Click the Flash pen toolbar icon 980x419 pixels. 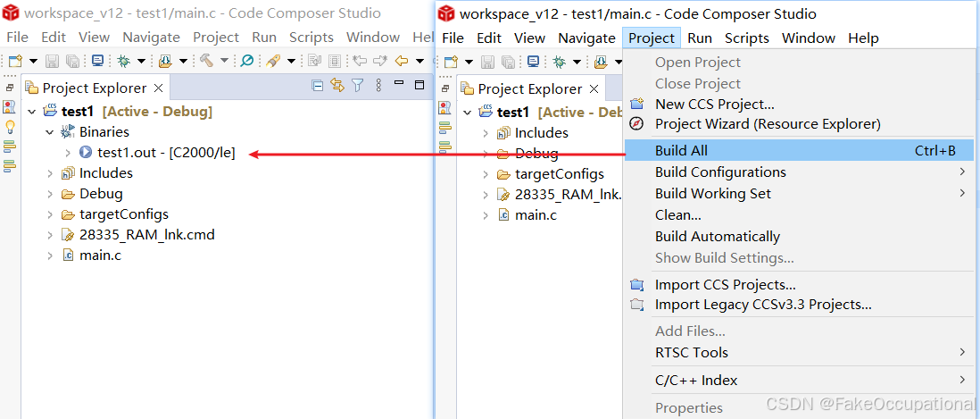pyautogui.click(x=272, y=61)
